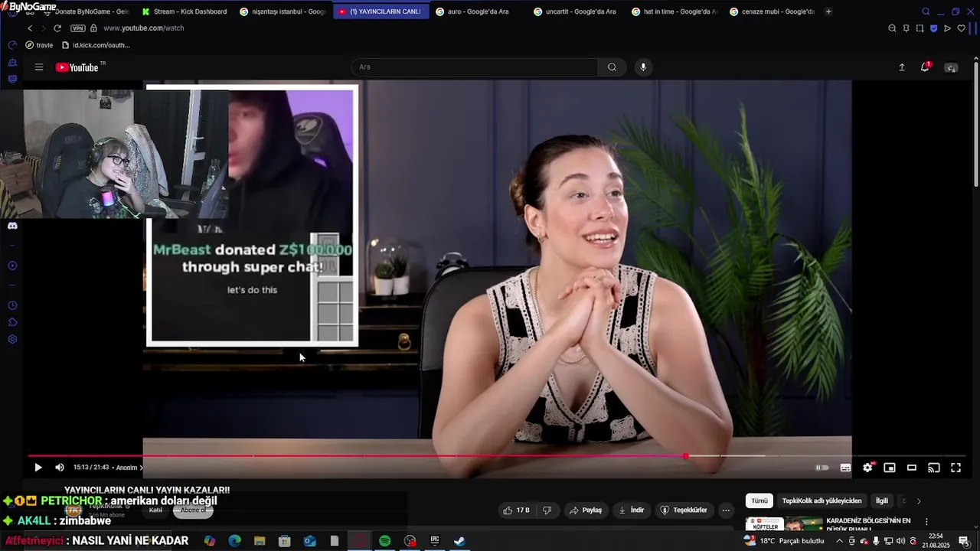Viewport: 980px width, 551px height.
Task: Search with voice microphone
Action: [643, 67]
